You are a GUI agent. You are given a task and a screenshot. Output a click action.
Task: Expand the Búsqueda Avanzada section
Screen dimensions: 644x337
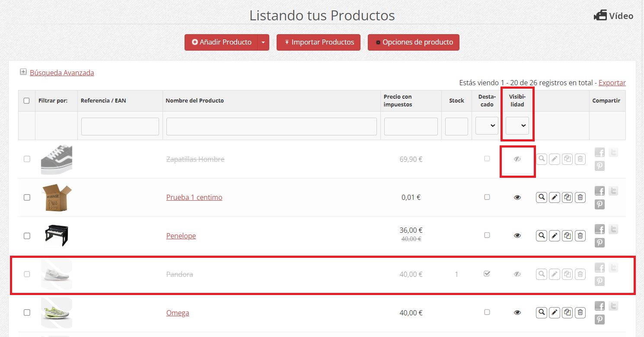(61, 72)
